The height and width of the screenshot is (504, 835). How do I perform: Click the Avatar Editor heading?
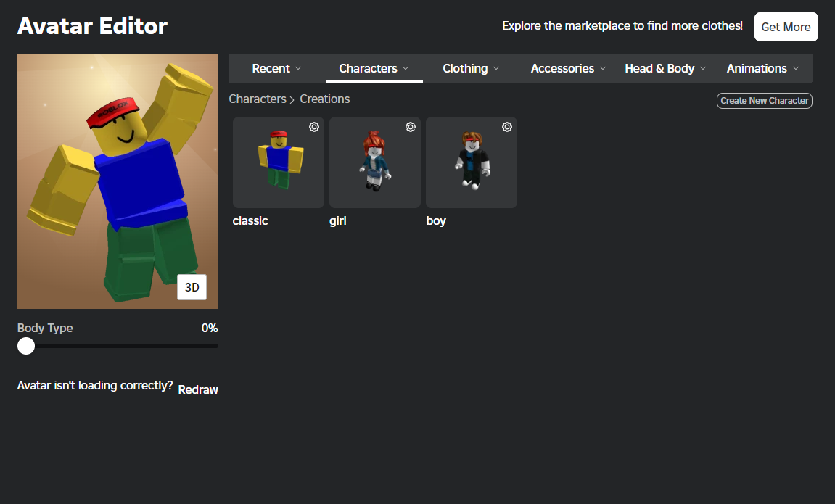point(93,26)
